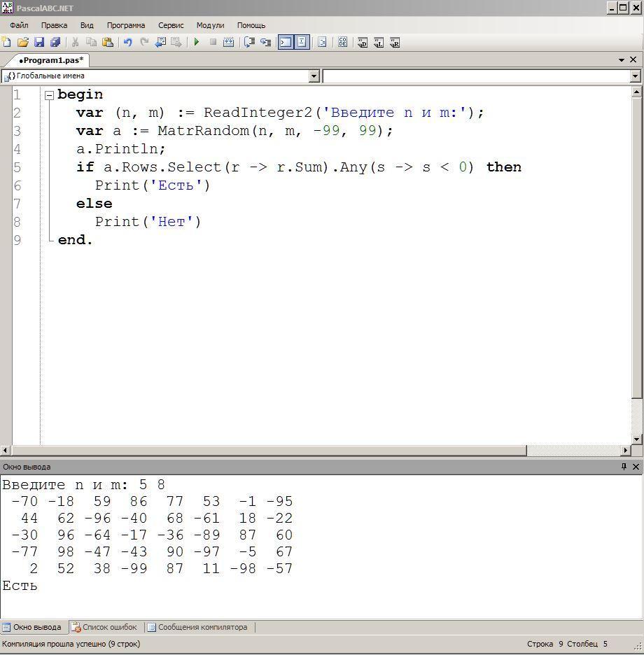Toggle the input/output panel button beside it
This screenshot has height=655, width=644.
[302, 42]
